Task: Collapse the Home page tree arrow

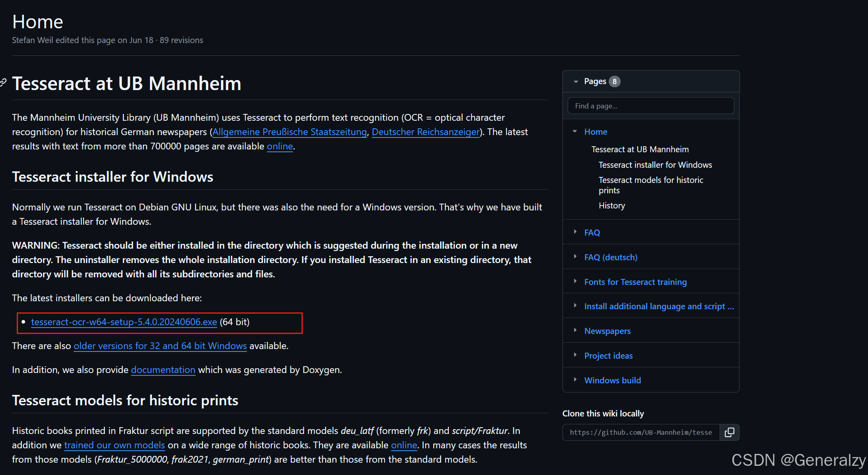Action: tap(575, 132)
